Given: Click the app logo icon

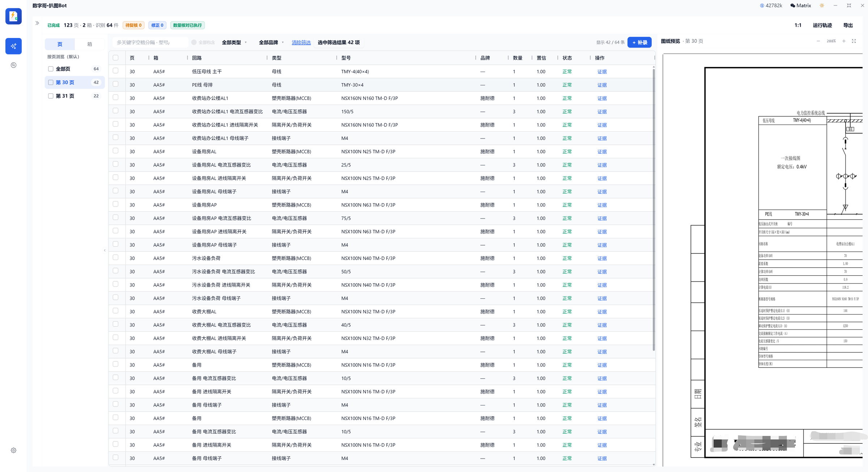Looking at the screenshot, I should tap(13, 16).
